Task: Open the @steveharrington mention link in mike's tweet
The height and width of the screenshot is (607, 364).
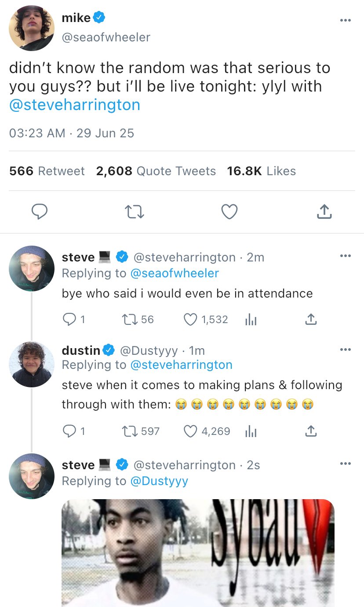Action: pos(75,105)
